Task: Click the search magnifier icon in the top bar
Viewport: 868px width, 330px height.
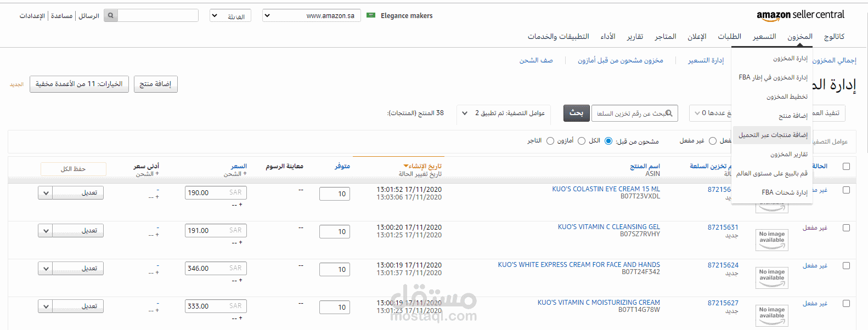Action: (111, 15)
